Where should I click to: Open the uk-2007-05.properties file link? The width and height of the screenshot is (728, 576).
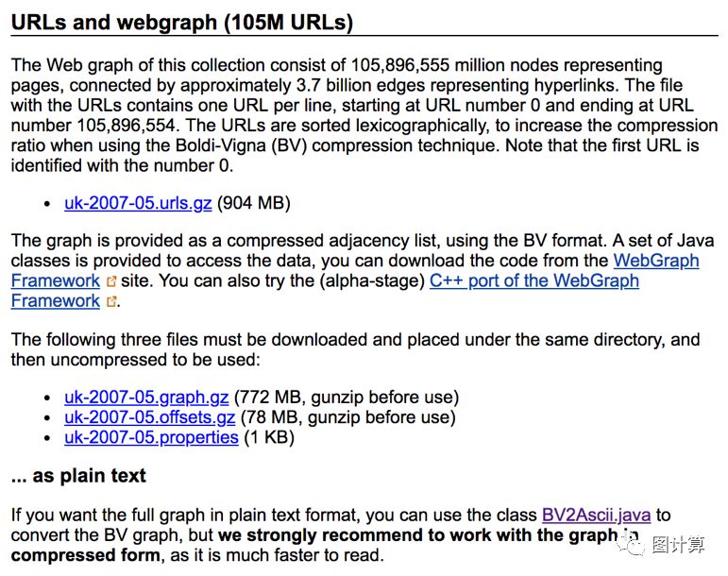click(151, 438)
